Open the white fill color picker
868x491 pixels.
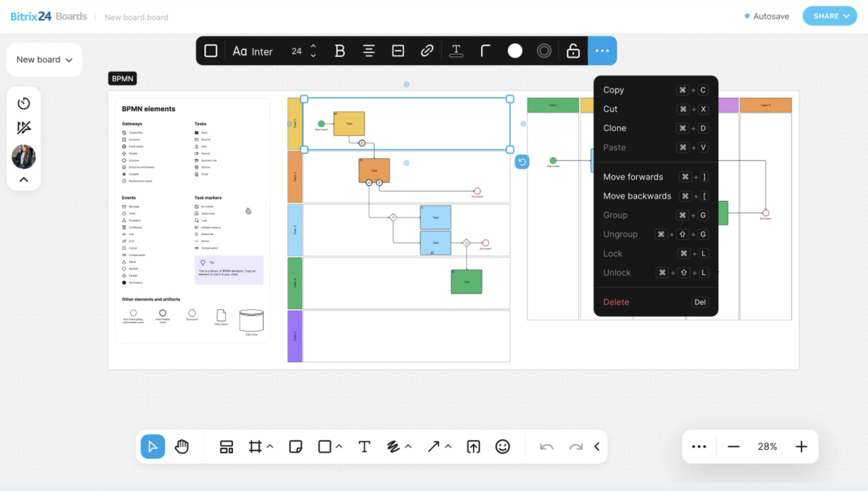click(515, 51)
